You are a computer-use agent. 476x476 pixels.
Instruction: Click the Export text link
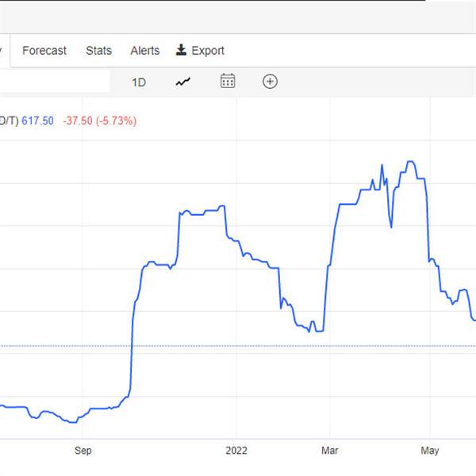(x=208, y=51)
